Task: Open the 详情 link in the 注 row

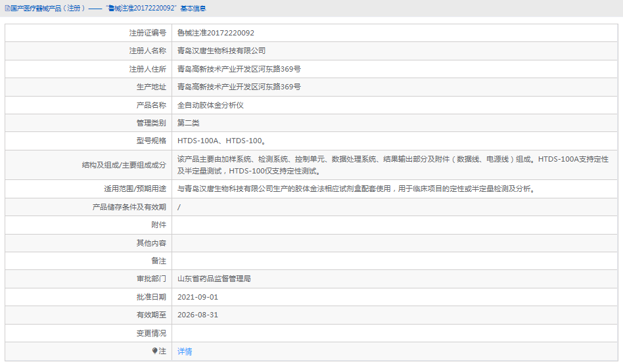Action: 185,352
